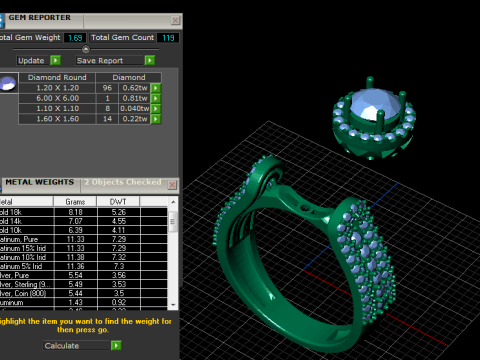Click the Total Gem Weight value field
This screenshot has height=360, width=480.
pos(75,38)
